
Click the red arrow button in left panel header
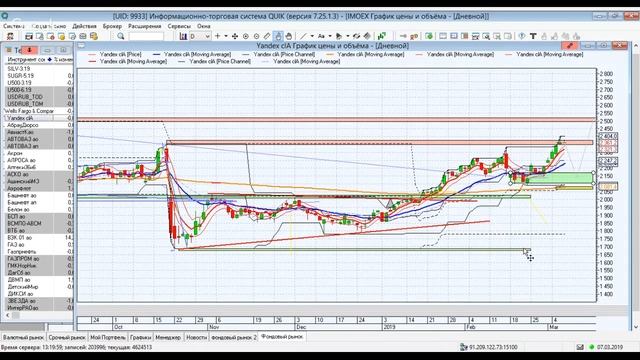pyautogui.click(x=30, y=50)
